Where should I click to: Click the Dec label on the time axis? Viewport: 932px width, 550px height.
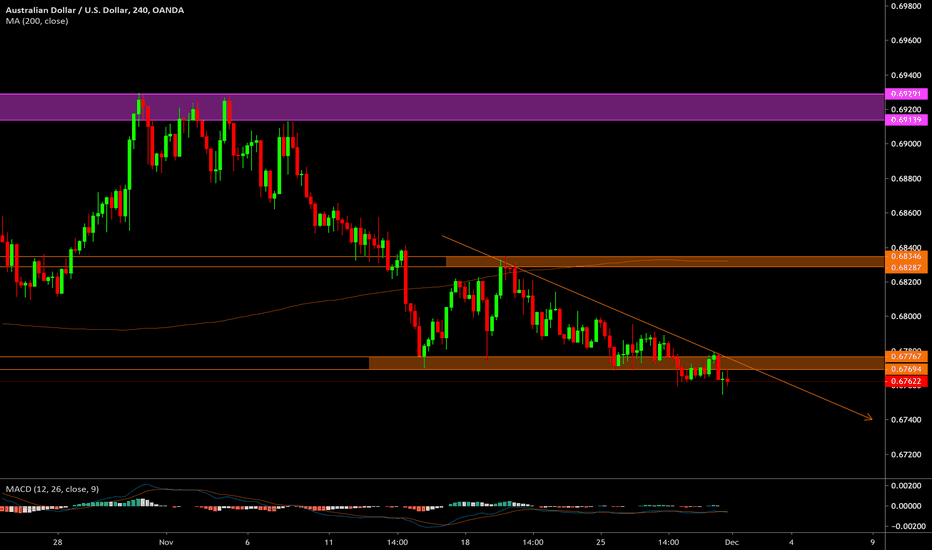tap(729, 542)
